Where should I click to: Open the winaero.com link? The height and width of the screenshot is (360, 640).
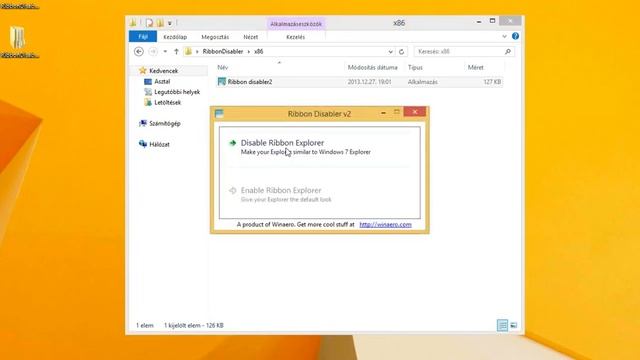click(385, 224)
